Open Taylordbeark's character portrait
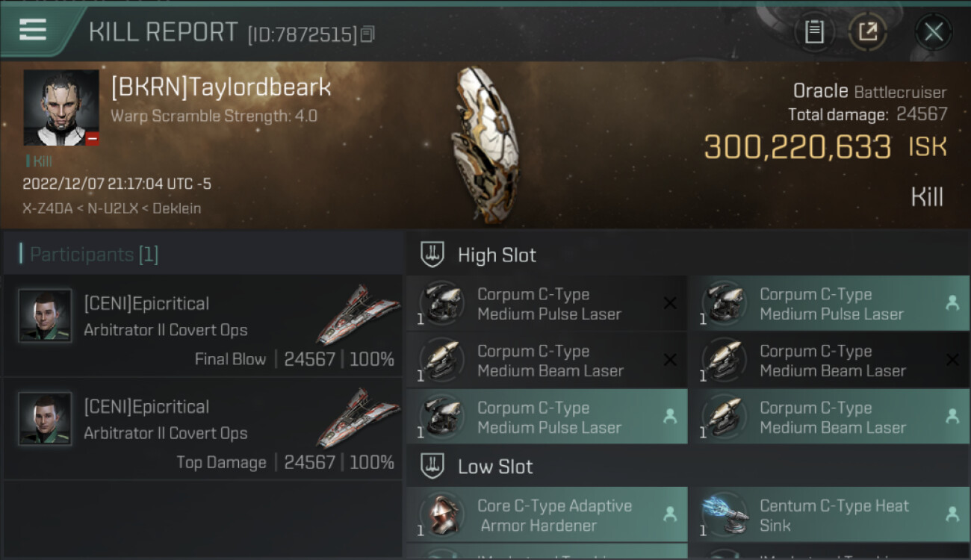The width and height of the screenshot is (971, 560). pos(61,108)
